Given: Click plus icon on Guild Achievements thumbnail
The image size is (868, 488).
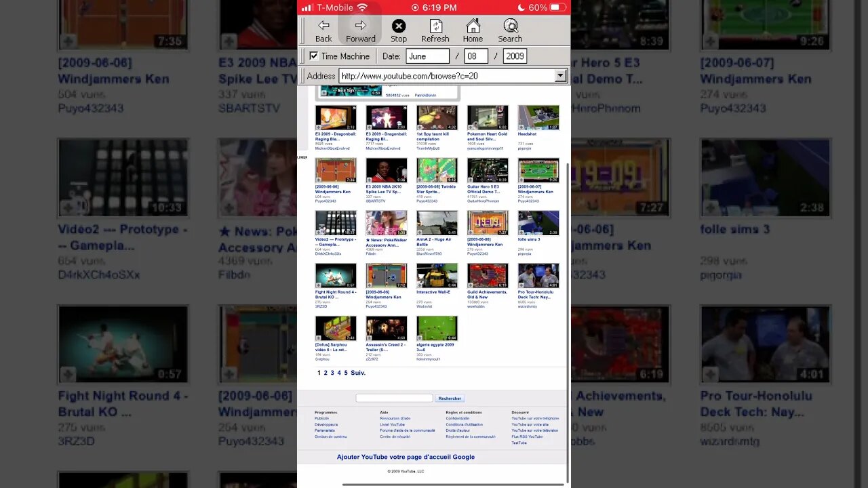Looking at the screenshot, I should (471, 285).
